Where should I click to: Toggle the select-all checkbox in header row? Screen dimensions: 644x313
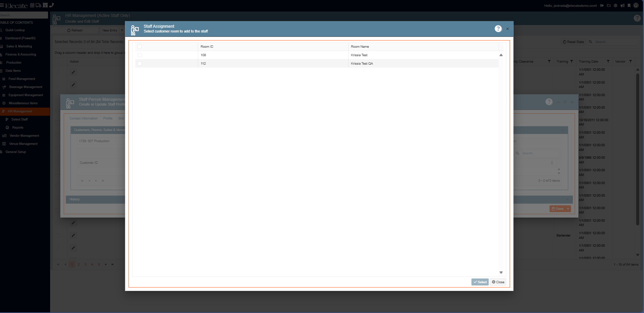click(x=139, y=47)
